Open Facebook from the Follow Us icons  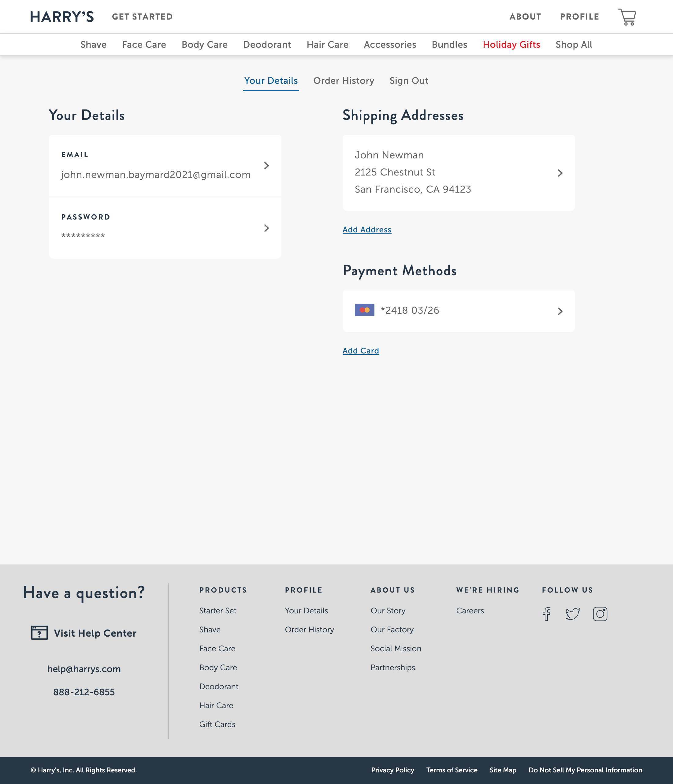point(547,613)
